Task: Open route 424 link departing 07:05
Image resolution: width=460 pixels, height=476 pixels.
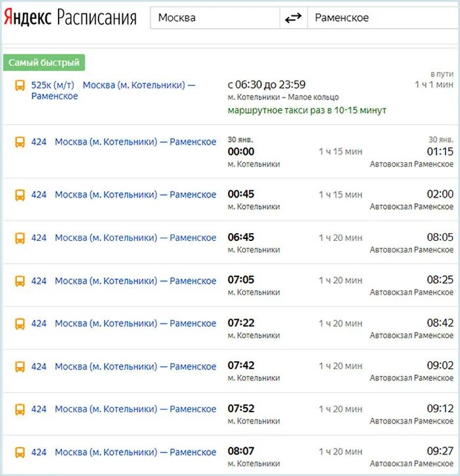Action: tap(124, 281)
